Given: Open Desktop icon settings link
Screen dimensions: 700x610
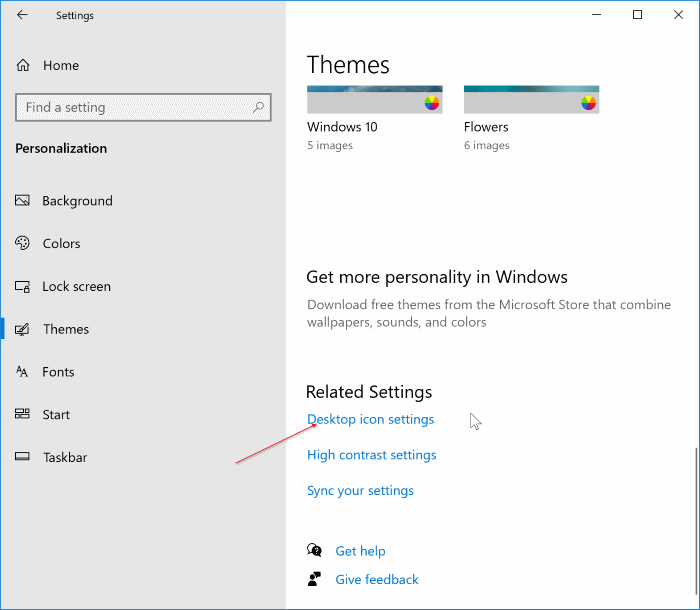Looking at the screenshot, I should 371,419.
